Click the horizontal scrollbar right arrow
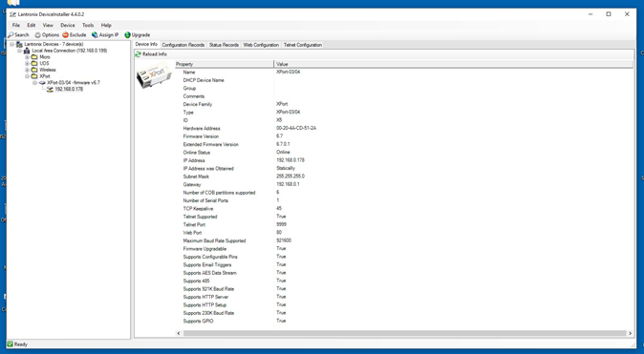 point(630,334)
